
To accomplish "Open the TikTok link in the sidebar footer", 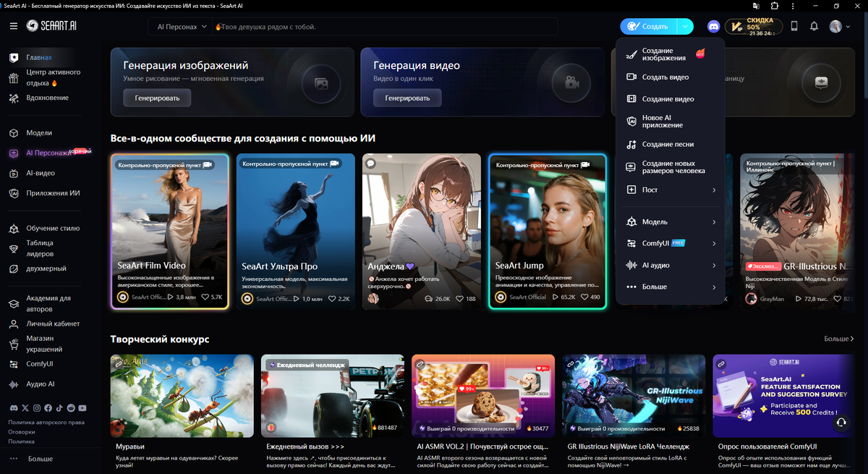I will point(59,408).
